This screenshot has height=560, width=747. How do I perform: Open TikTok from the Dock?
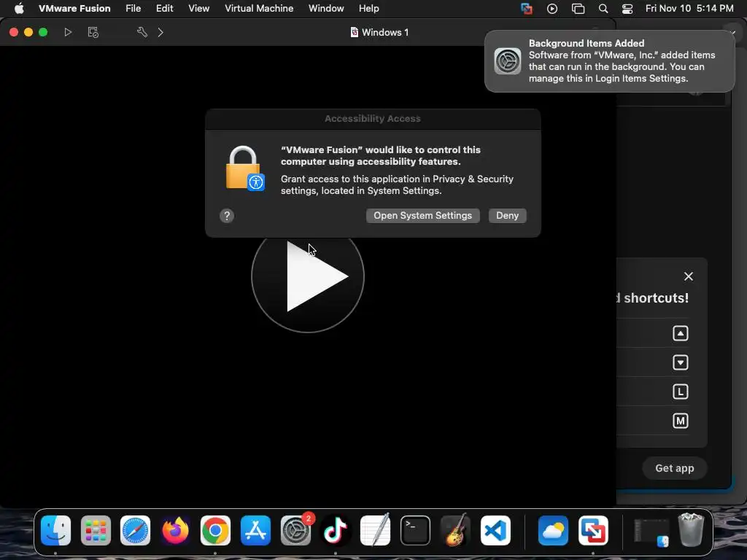pos(336,531)
